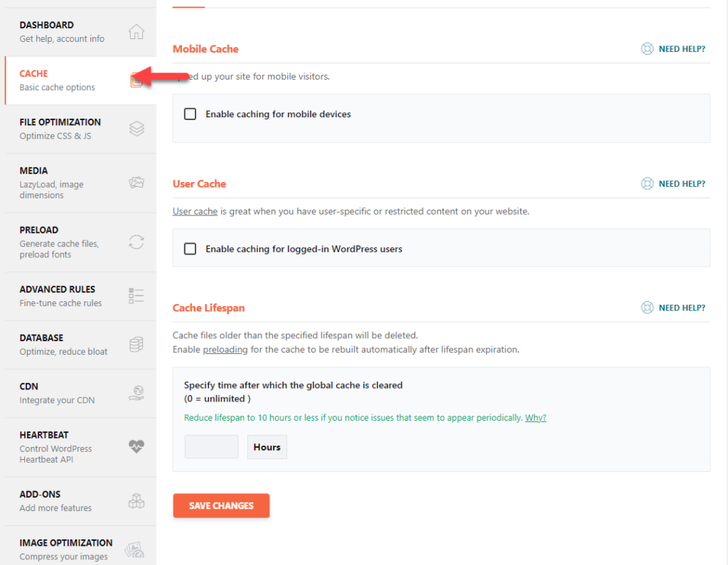Open Need Help link for Mobile Cache
Screen dimensions: 728x565
tap(682, 49)
